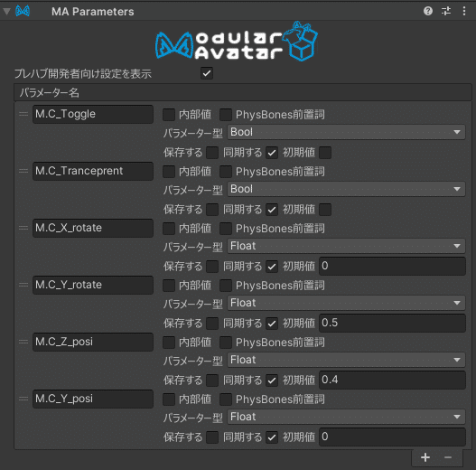Uncheck プレハブ開発者向け設定を表示 checkbox
The width and height of the screenshot is (476, 470).
click(207, 73)
